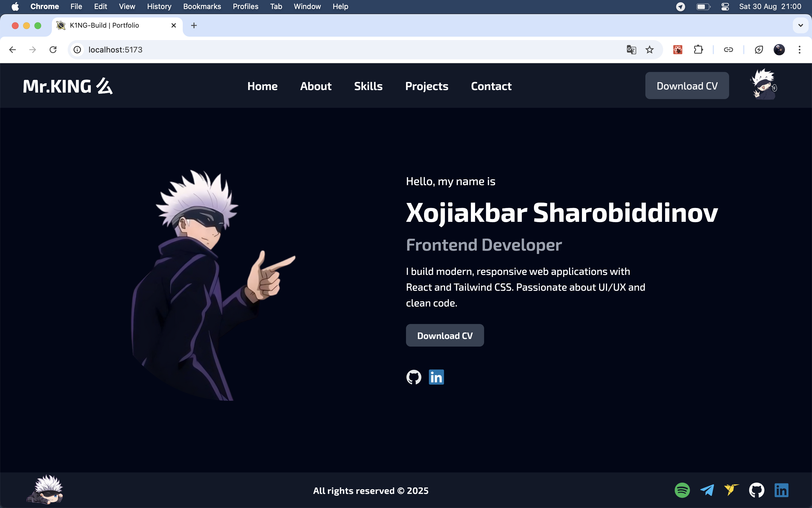Click the All rights reserved © 2025 text
Screen dimensions: 812x508
coord(371,491)
